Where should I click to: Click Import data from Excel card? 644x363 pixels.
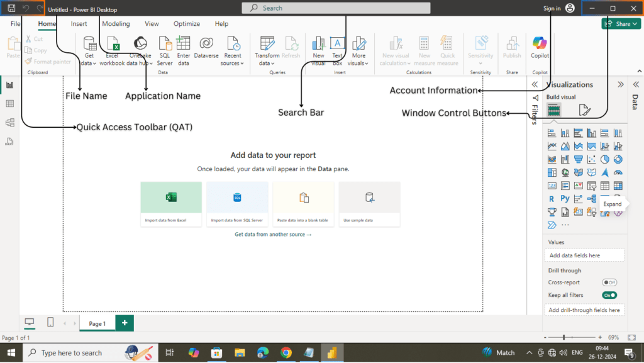tap(171, 204)
